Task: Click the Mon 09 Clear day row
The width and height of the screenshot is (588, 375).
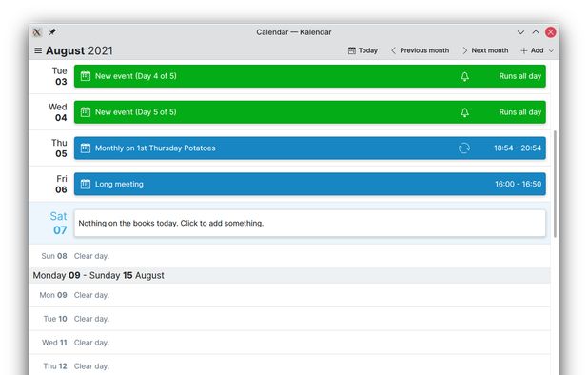Action: [289, 295]
